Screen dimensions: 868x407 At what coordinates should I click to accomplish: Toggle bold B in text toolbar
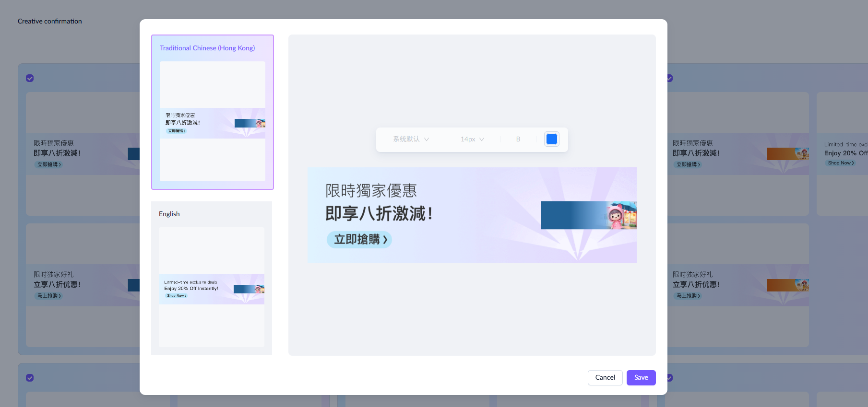(x=518, y=139)
